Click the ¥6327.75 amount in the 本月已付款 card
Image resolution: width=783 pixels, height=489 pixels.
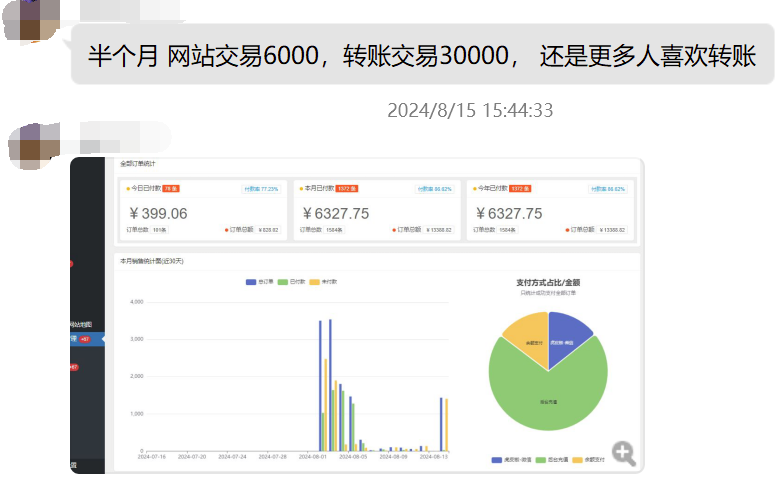334,213
